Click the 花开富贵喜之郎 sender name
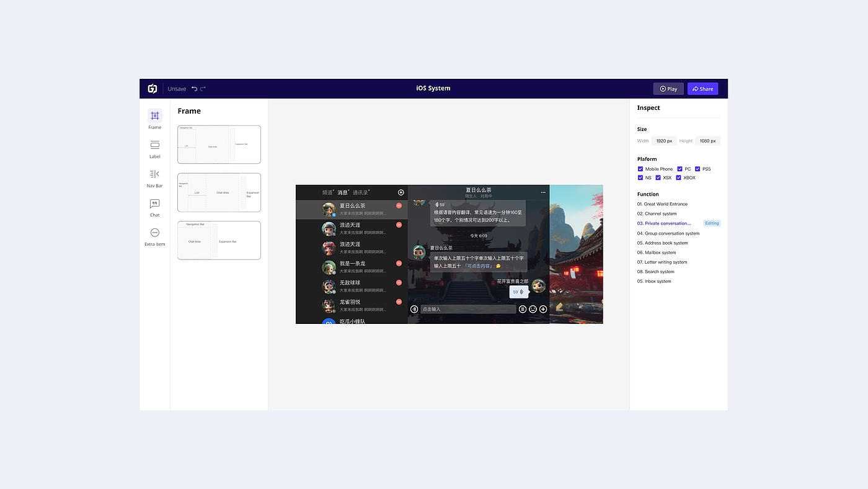The height and width of the screenshot is (489, 868). coord(513,281)
